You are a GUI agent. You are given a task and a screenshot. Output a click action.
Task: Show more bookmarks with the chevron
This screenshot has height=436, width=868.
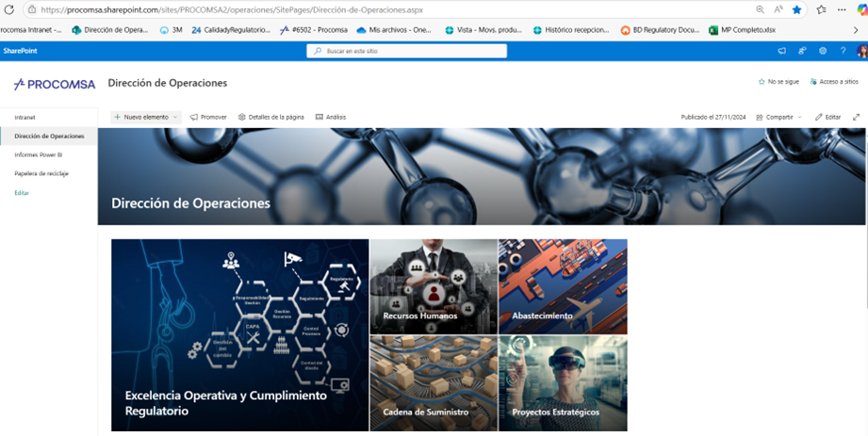856,30
